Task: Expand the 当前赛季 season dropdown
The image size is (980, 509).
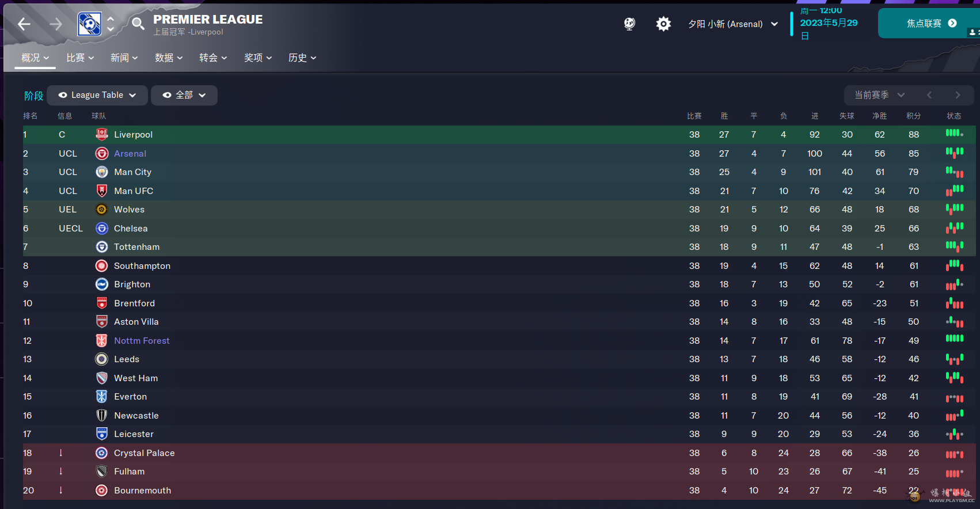Action: (x=879, y=95)
